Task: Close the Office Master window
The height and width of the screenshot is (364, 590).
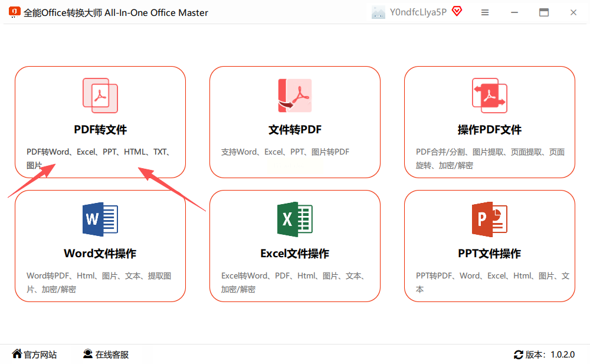Action: click(573, 12)
